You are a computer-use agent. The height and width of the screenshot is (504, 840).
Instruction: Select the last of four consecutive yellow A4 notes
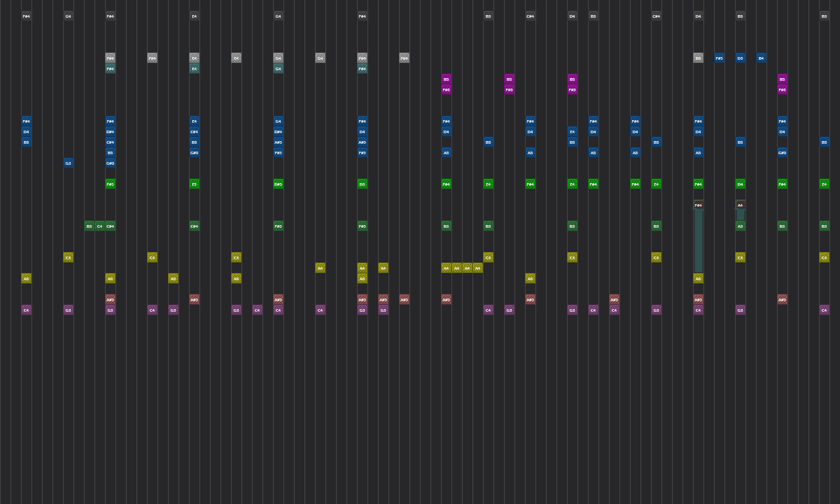[478, 268]
